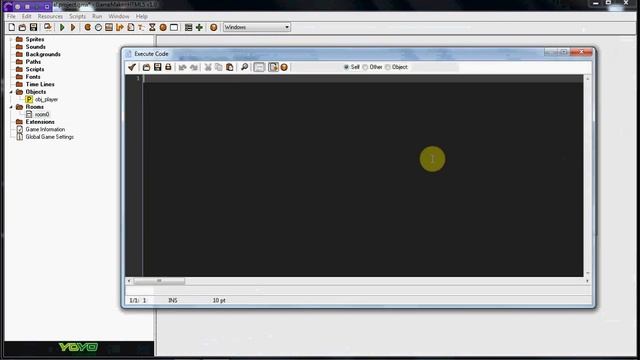Toggle code completion helper button
This screenshot has width=640, height=360.
click(273, 67)
